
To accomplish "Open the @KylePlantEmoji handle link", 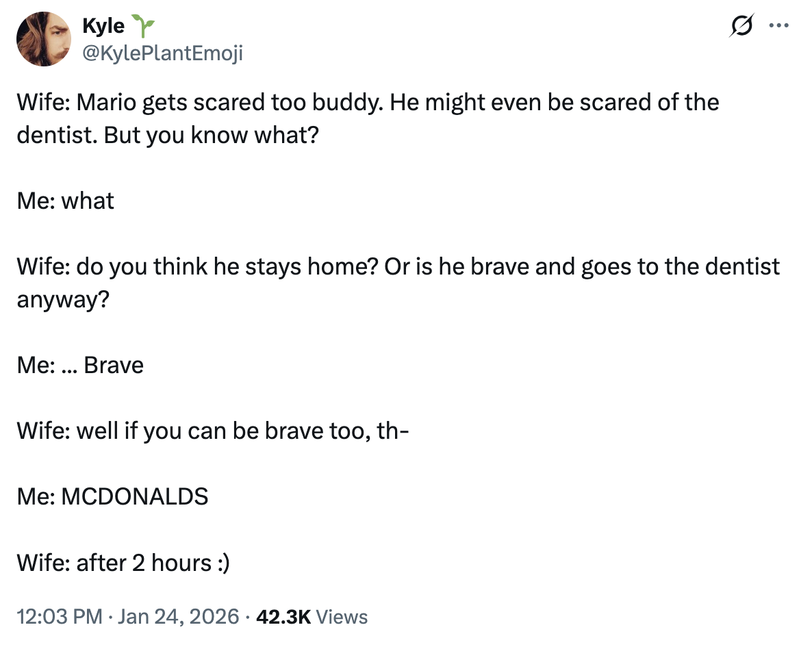I will [162, 53].
